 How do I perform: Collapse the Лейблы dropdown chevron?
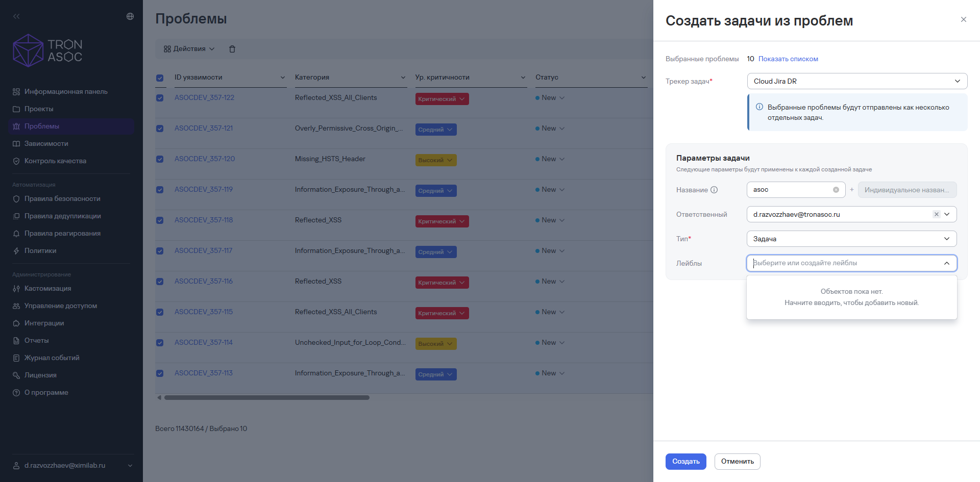(x=947, y=263)
